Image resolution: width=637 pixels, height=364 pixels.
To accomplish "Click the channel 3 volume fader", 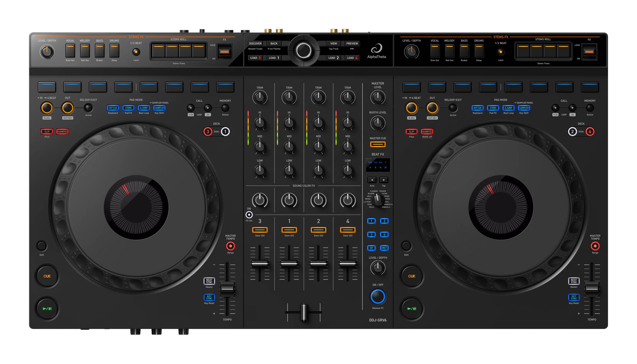I will (x=260, y=263).
